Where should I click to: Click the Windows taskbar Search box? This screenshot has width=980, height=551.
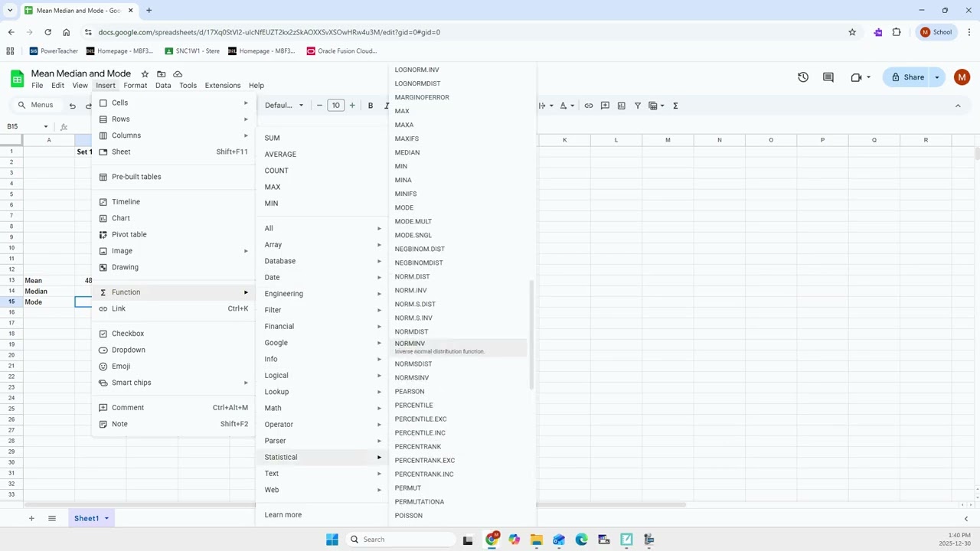click(x=400, y=540)
